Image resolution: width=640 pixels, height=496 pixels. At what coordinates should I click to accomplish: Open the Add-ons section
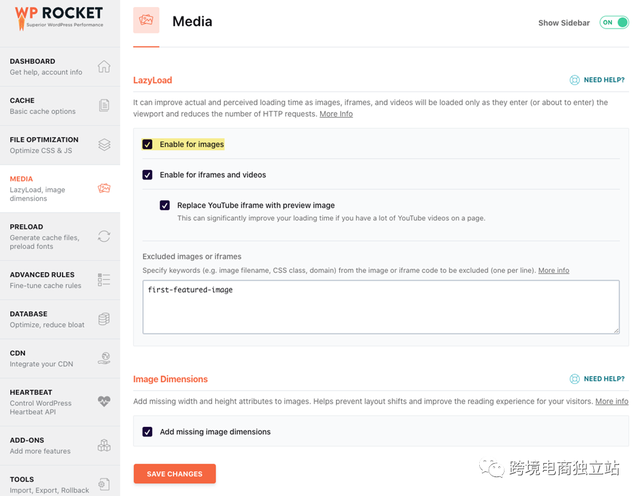point(60,445)
